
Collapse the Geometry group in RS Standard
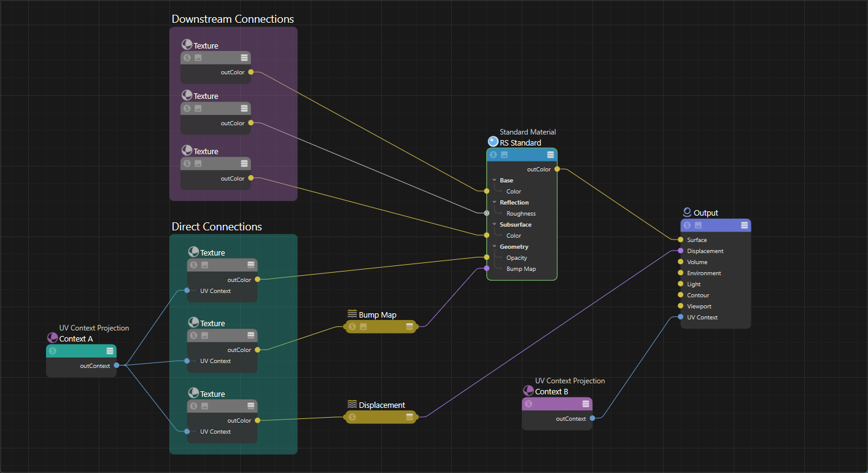494,247
